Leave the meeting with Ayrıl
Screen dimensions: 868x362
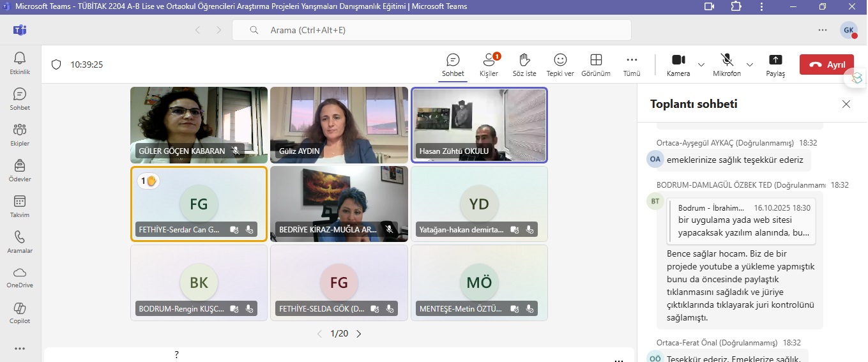point(826,64)
